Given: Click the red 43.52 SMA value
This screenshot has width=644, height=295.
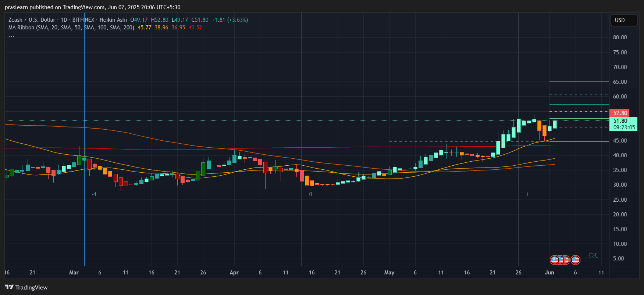Looking at the screenshot, I should click(x=195, y=28).
